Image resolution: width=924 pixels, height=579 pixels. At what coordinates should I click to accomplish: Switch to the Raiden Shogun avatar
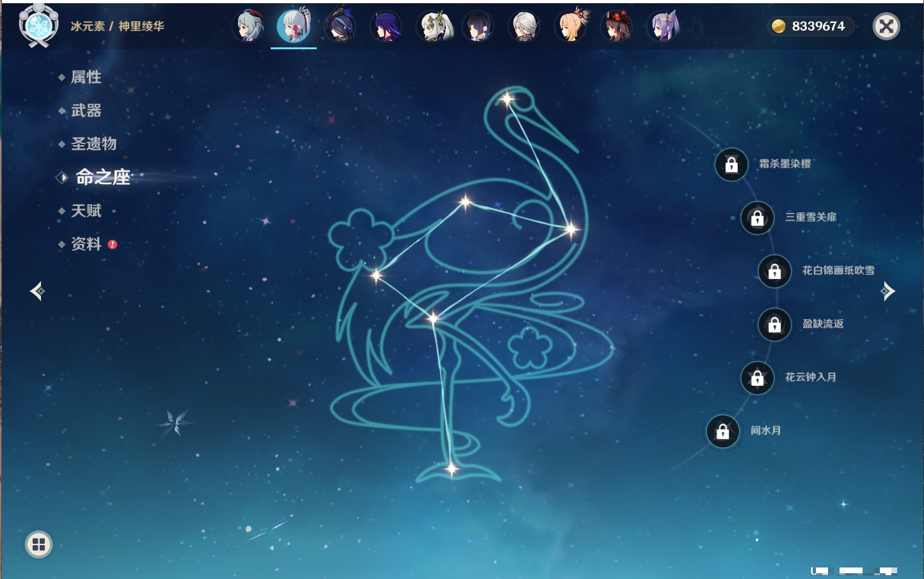click(386, 26)
